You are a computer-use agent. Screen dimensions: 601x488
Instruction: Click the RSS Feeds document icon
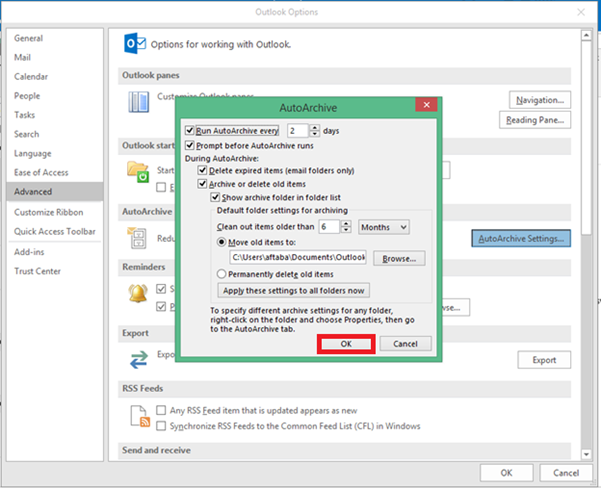[x=140, y=416]
